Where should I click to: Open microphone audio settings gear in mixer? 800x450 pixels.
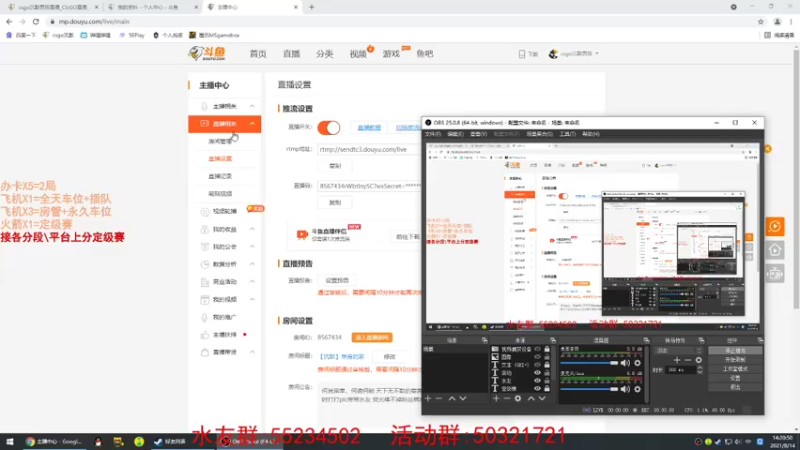click(x=637, y=389)
